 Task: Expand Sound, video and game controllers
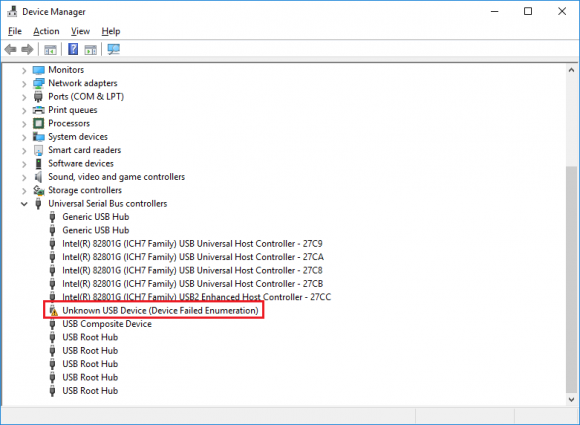click(x=24, y=177)
